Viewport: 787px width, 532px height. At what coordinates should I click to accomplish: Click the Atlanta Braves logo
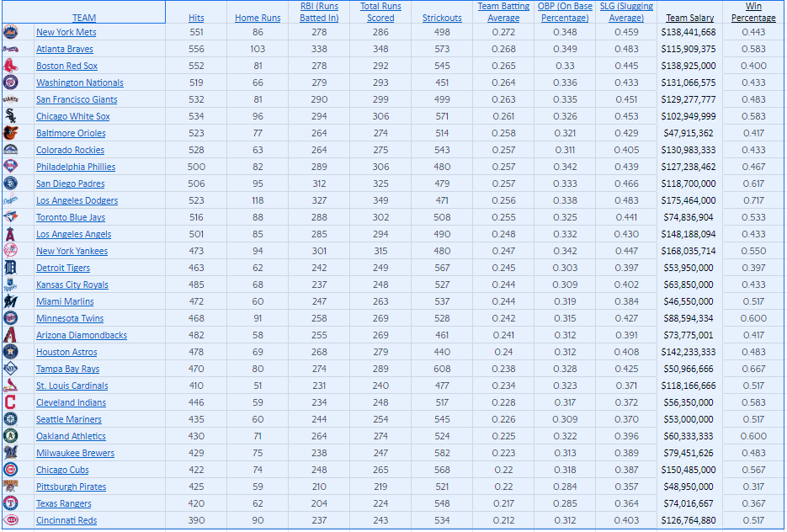pyautogui.click(x=10, y=49)
